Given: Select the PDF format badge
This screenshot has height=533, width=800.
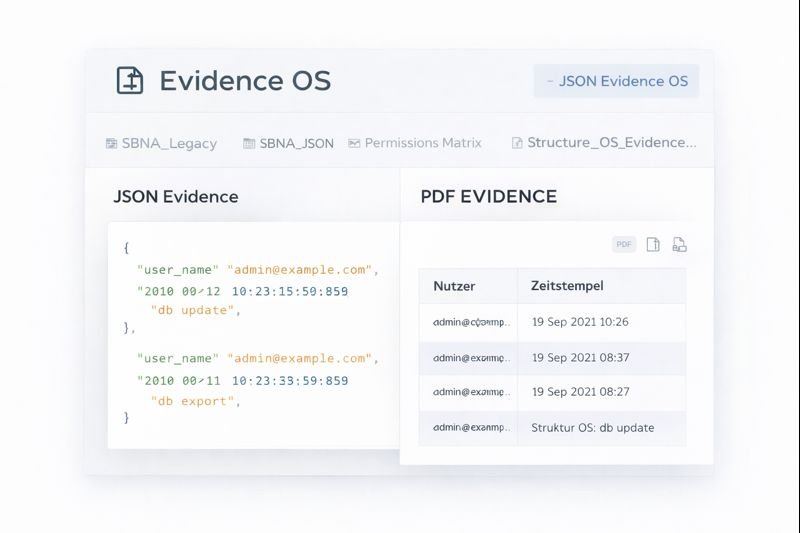Looking at the screenshot, I should [x=624, y=244].
